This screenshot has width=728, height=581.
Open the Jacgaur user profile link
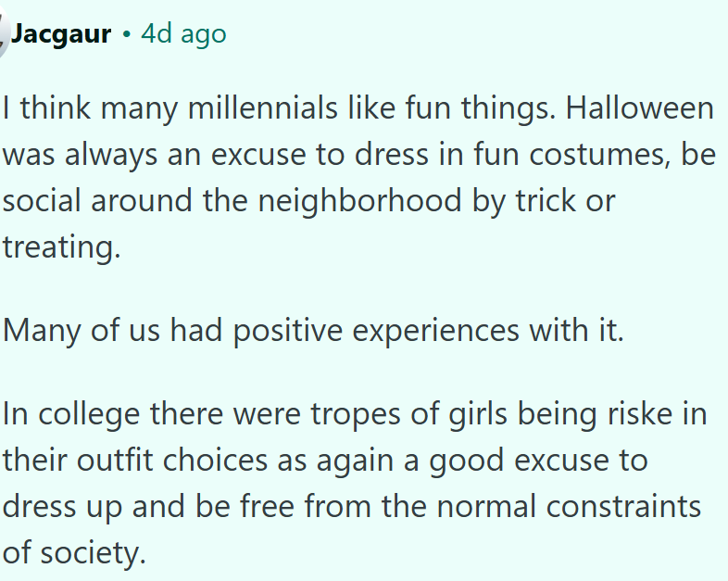[60, 34]
